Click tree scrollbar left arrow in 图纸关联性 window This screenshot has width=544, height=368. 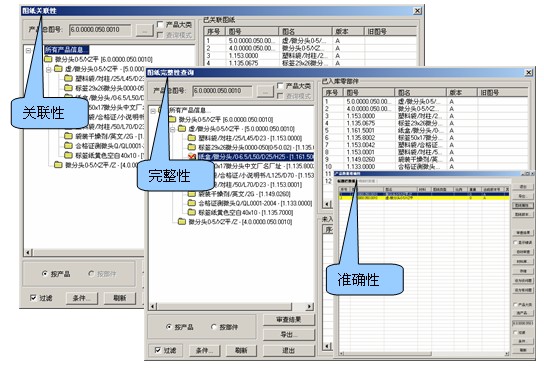pos(29,253)
